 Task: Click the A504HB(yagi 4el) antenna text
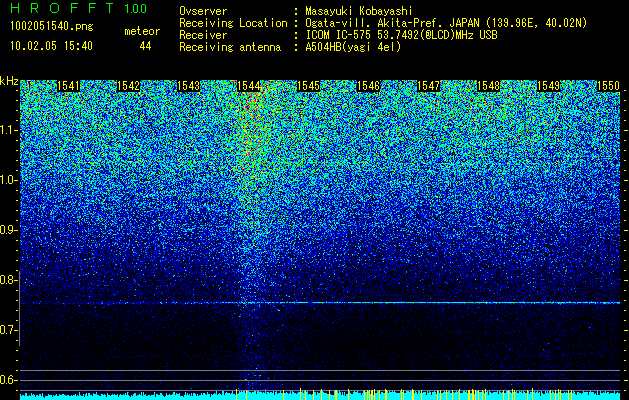(353, 47)
